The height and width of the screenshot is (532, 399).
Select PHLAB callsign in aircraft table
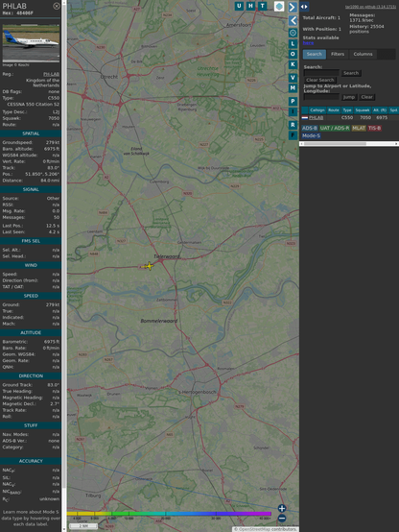pyautogui.click(x=316, y=118)
